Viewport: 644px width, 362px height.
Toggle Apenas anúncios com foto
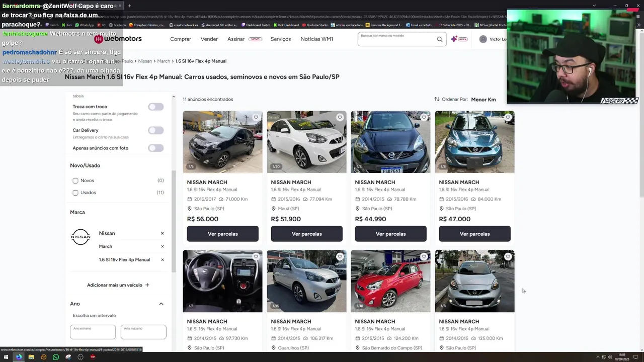(155, 148)
